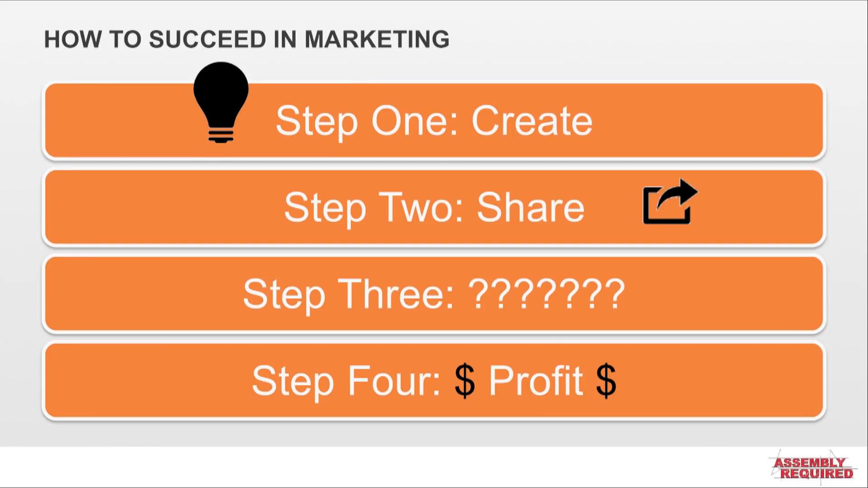868x488 pixels.
Task: Click the words Step Three
Action: 348,295
